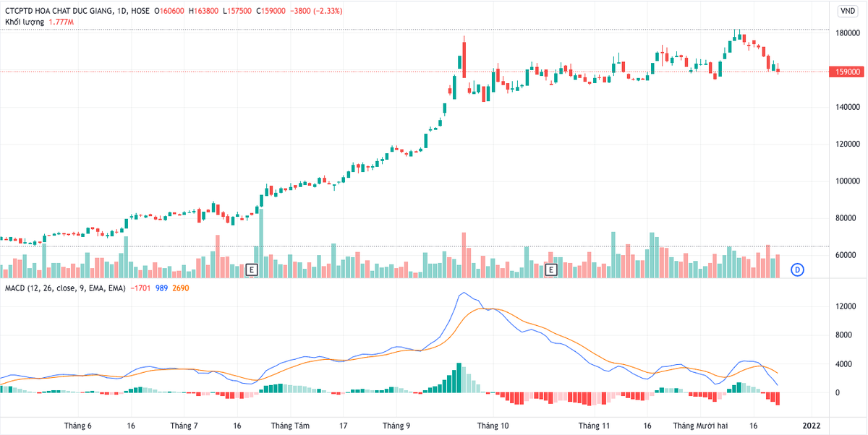Click the 100000 level on price scale
The height and width of the screenshot is (435, 868).
pos(847,181)
